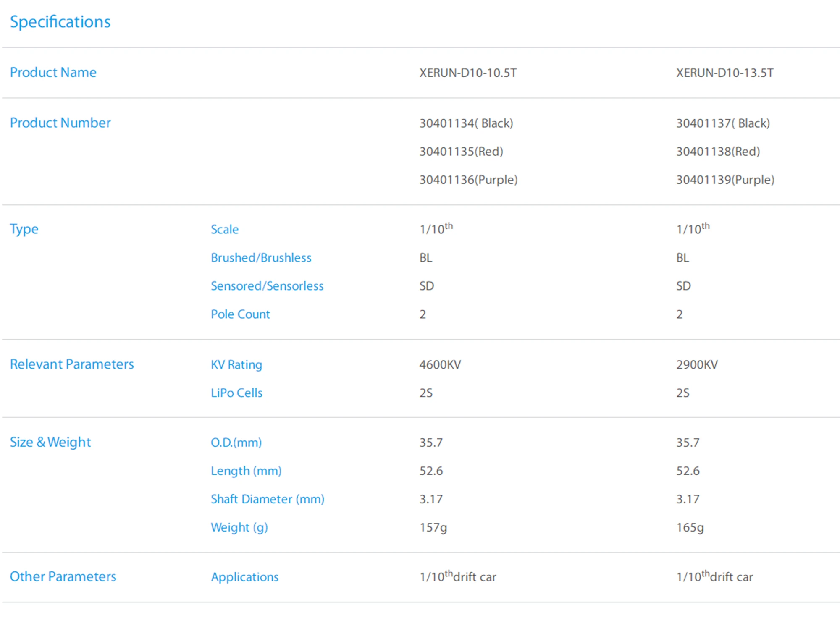Click the XERUN-D10-13.5T product name
Screen dimensions: 840x618
(x=724, y=73)
